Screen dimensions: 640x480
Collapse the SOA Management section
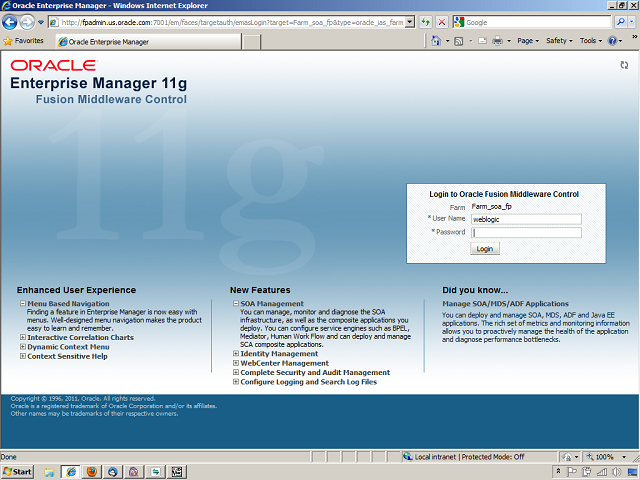click(236, 303)
